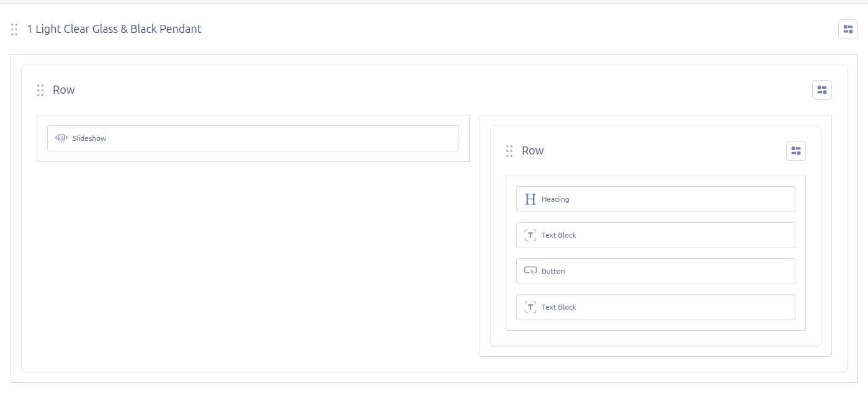The width and height of the screenshot is (868, 394).
Task: Open settings for the Pendant section
Action: (848, 29)
